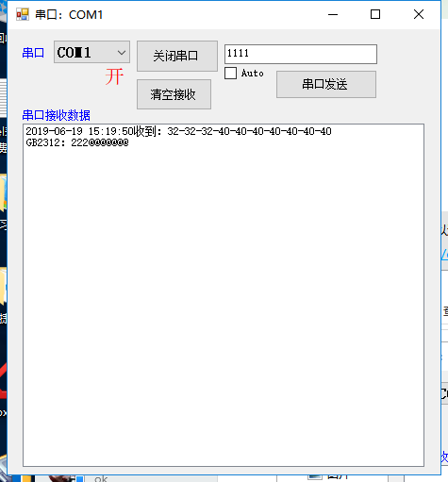Click the 关闭串口 button
The width and height of the screenshot is (448, 482).
point(177,56)
